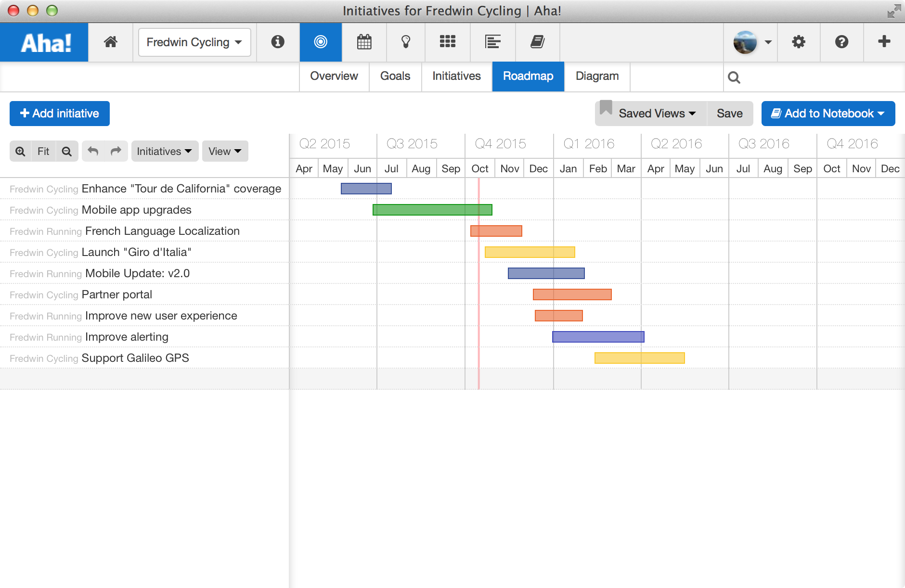Switch to the Goals tab
The height and width of the screenshot is (588, 905).
(395, 76)
